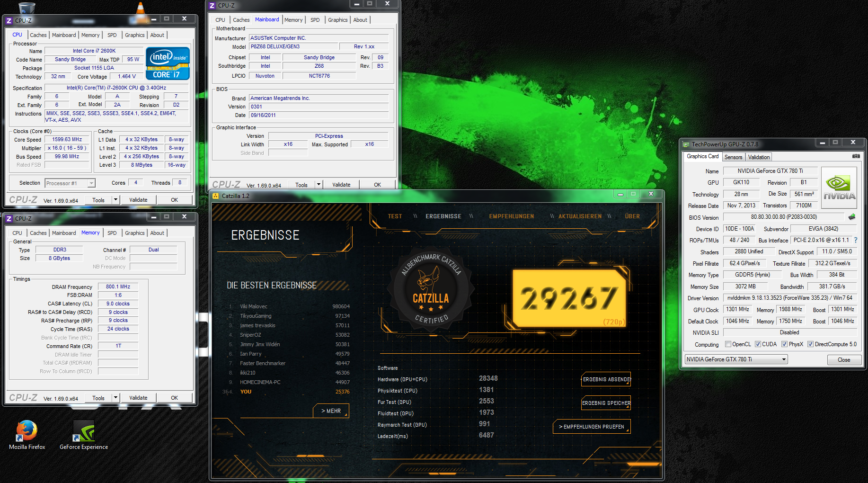This screenshot has height=483, width=868.
Task: Click DRAM Frequency value 800.1 MHz
Action: [x=118, y=286]
